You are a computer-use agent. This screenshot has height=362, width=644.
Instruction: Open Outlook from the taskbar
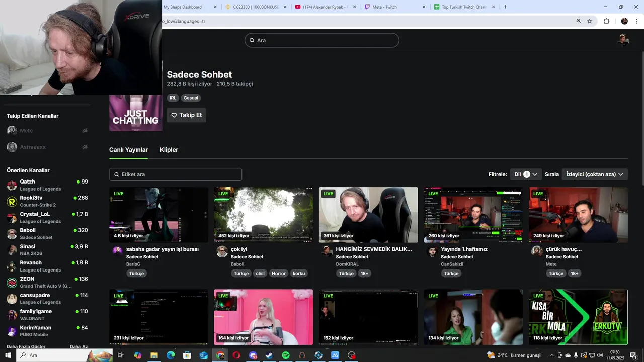click(203, 355)
